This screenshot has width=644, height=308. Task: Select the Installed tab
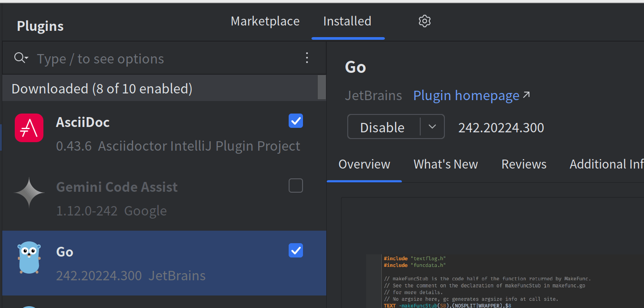pos(347,21)
